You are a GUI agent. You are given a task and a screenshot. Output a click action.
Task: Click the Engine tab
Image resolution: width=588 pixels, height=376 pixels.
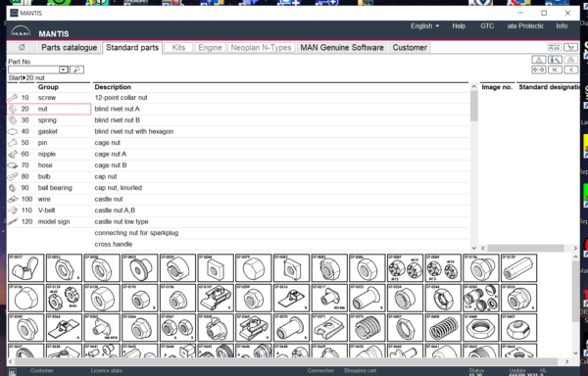(x=210, y=48)
